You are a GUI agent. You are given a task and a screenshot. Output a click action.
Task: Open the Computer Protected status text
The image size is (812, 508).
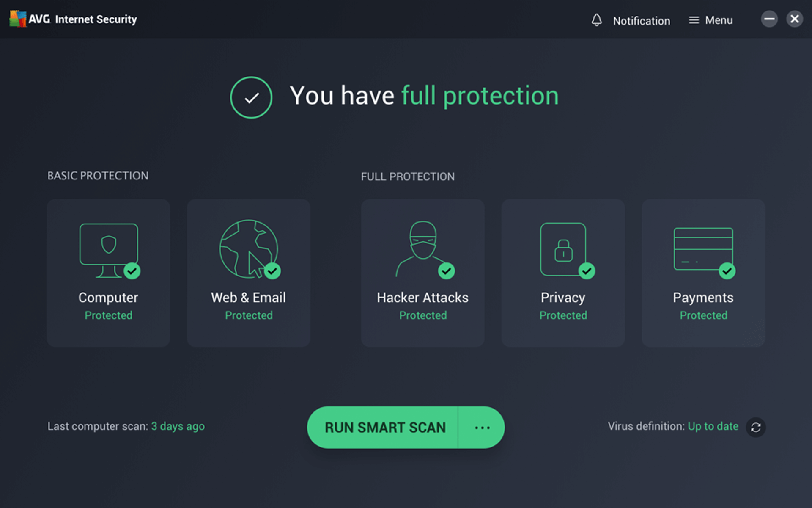pyautogui.click(x=109, y=315)
